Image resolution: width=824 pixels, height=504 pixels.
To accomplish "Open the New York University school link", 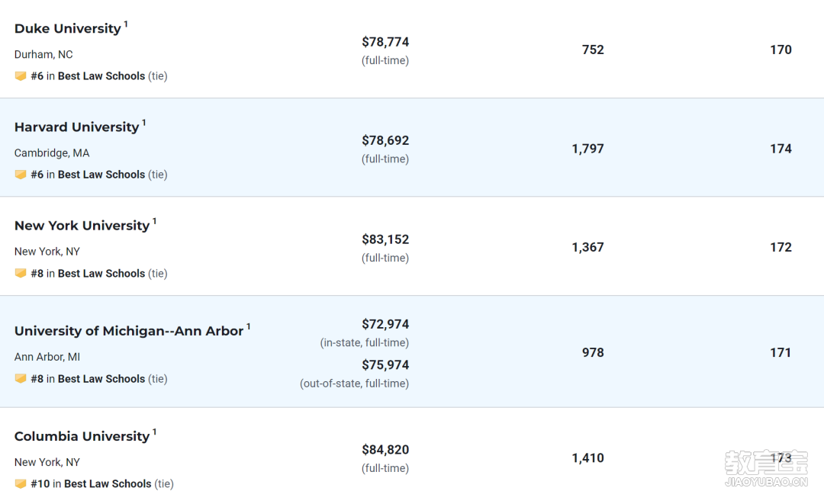I will [82, 226].
